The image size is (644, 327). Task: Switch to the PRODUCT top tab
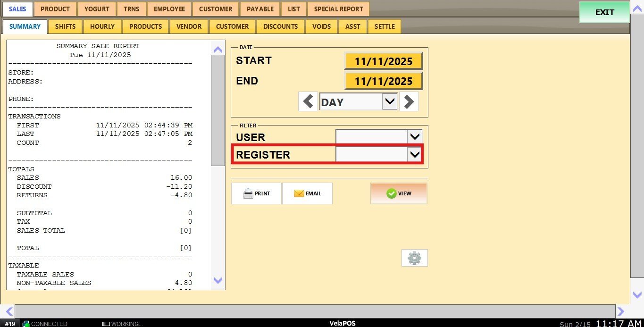tap(55, 9)
